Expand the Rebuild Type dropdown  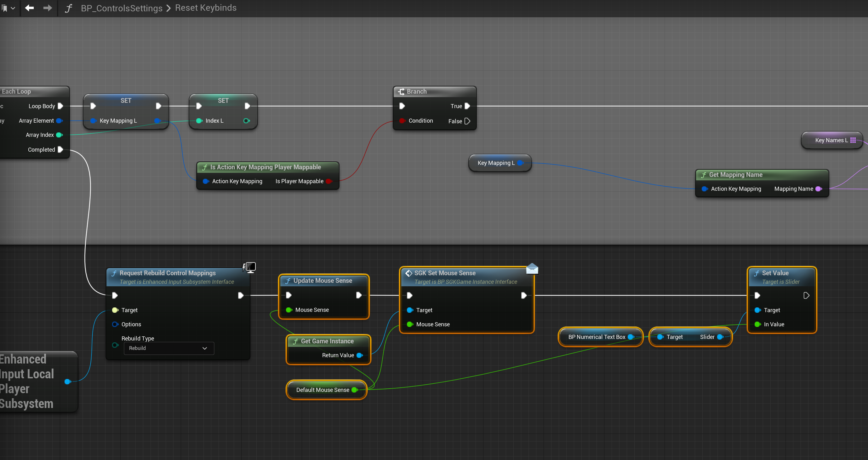tap(169, 348)
